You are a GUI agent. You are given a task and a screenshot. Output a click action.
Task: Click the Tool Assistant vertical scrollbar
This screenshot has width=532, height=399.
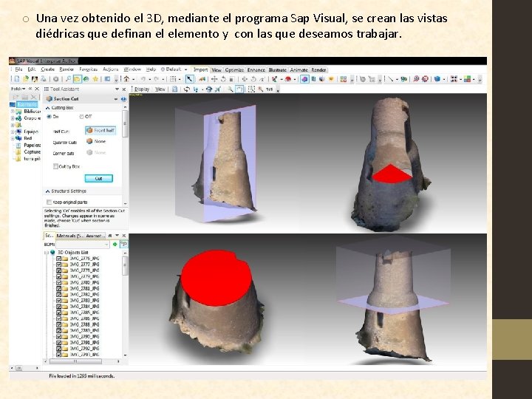[x=125, y=123]
